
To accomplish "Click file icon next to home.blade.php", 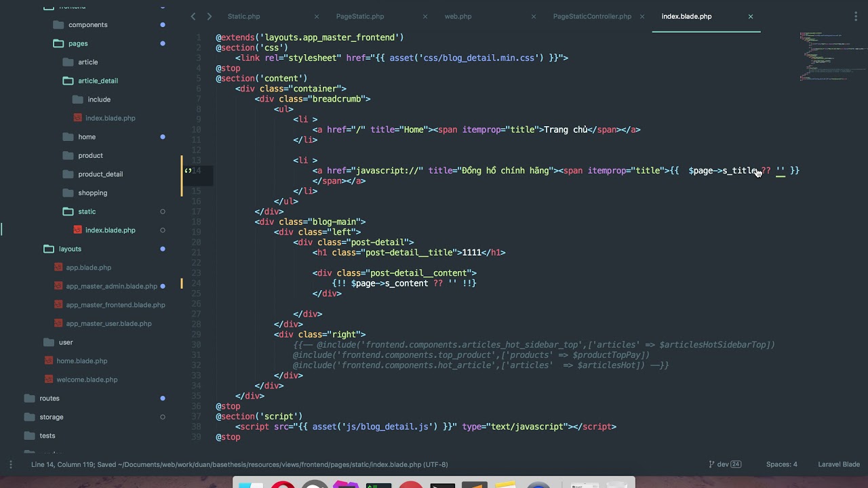I will click(x=49, y=361).
